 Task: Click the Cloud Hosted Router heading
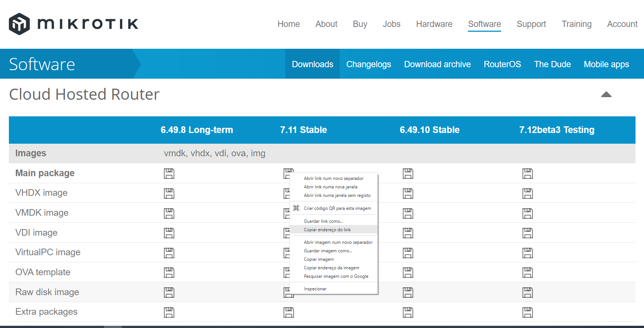click(84, 94)
